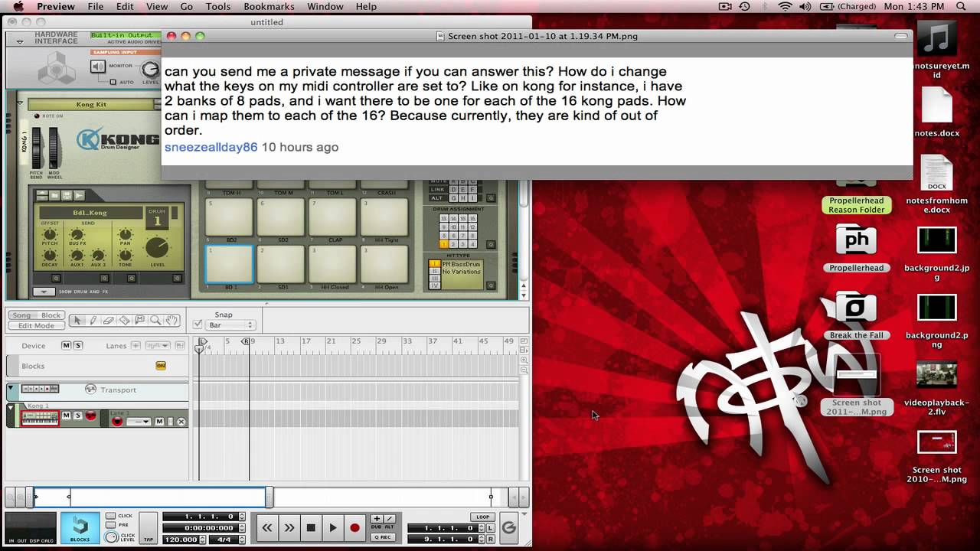980x551 pixels.
Task: Collapse the Transport track with its triangle
Action: (11, 389)
